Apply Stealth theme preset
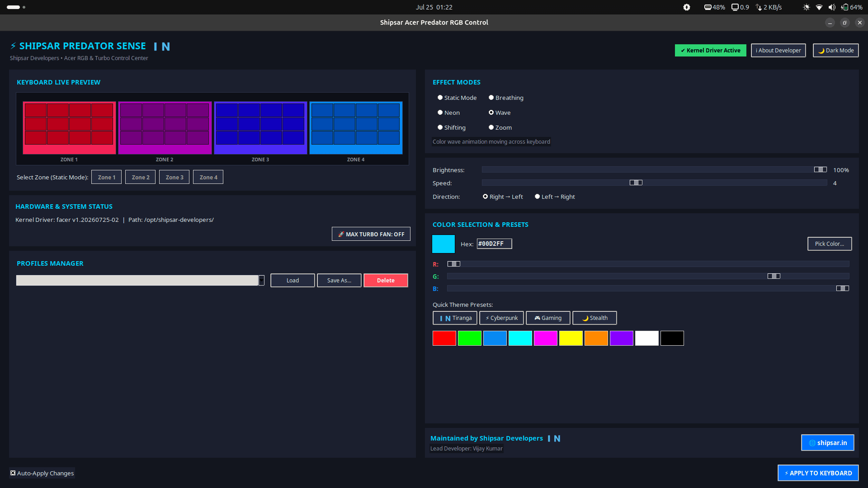Viewport: 868px width, 488px height. (x=594, y=318)
